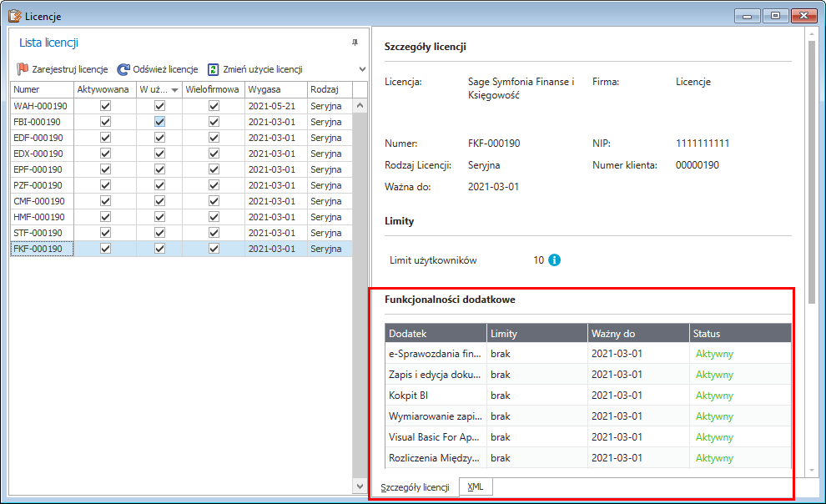Click the Rodzaj Licencji value Seryjna

[484, 165]
